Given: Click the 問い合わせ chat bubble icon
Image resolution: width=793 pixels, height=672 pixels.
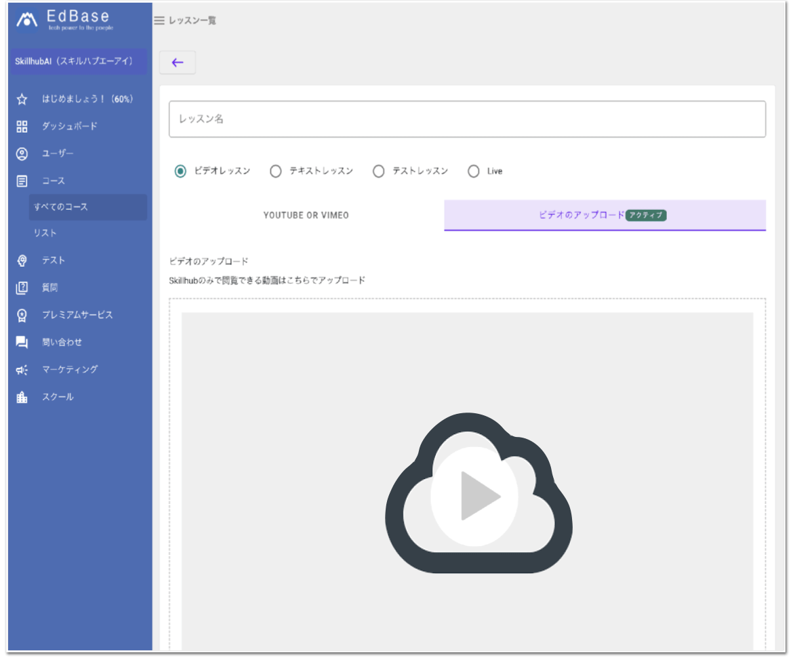Looking at the screenshot, I should tap(22, 342).
